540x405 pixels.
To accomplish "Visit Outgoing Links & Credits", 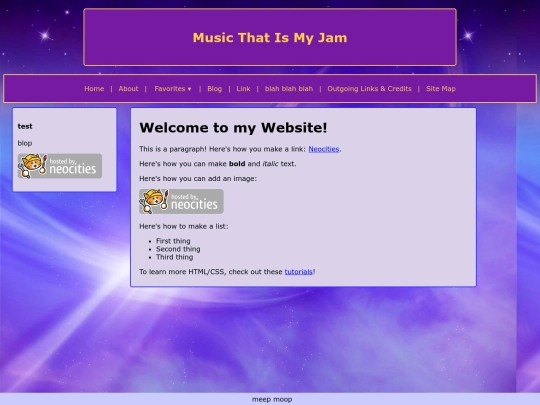I will 370,89.
